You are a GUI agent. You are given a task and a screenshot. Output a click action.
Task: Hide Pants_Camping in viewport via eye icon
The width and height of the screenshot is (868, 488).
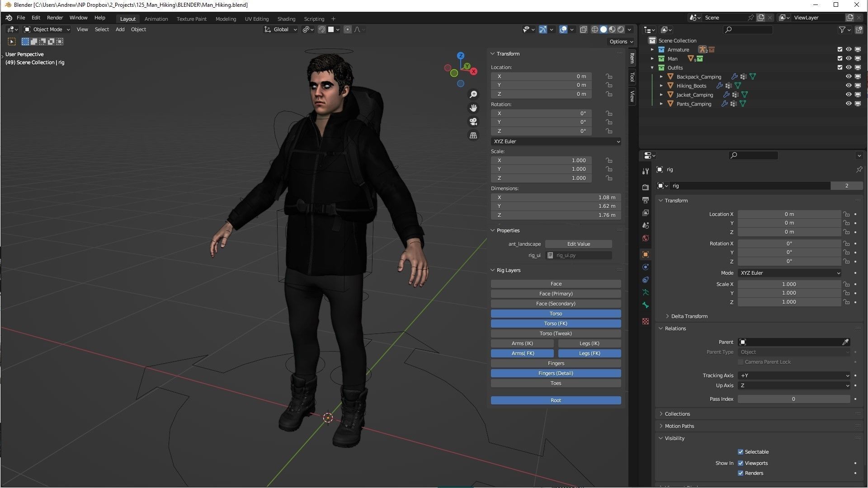click(849, 104)
